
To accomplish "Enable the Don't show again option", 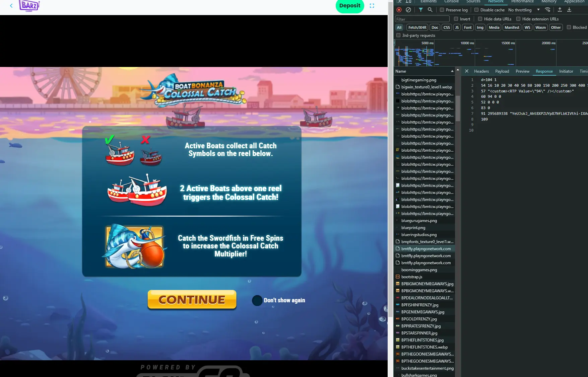I will pyautogui.click(x=257, y=300).
